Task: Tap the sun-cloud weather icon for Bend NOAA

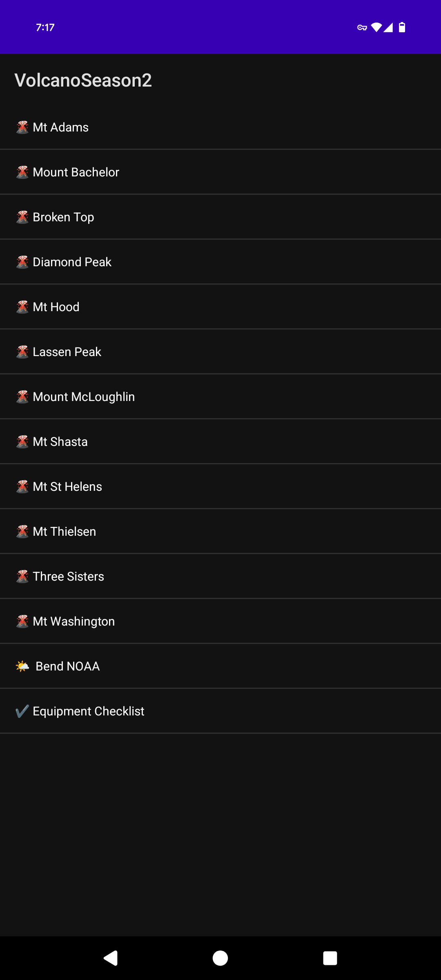Action: (22, 666)
